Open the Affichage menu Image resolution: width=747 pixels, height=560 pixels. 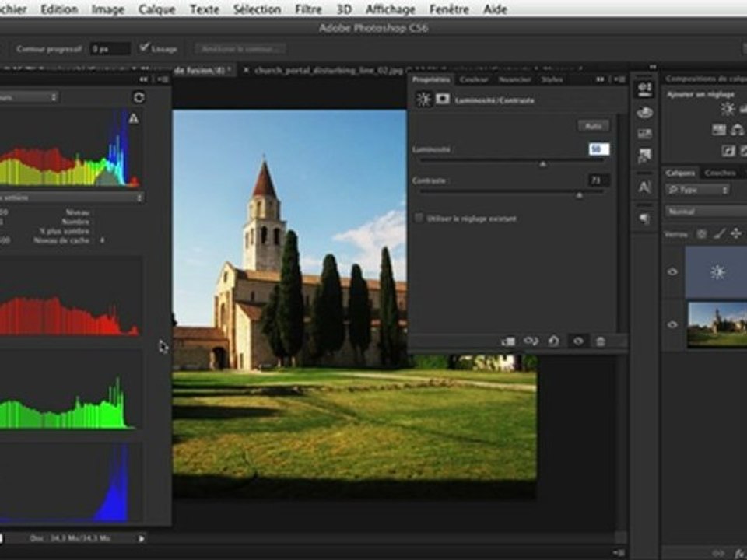pos(390,9)
